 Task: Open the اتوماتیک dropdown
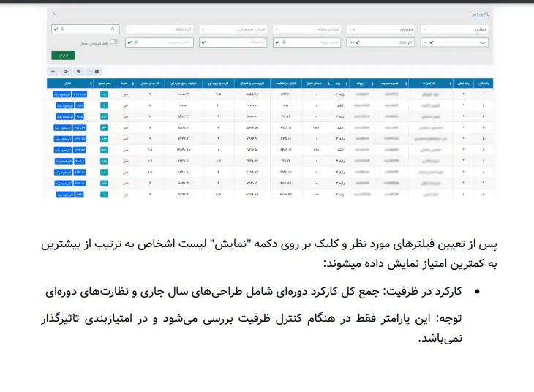pyautogui.click(x=380, y=42)
